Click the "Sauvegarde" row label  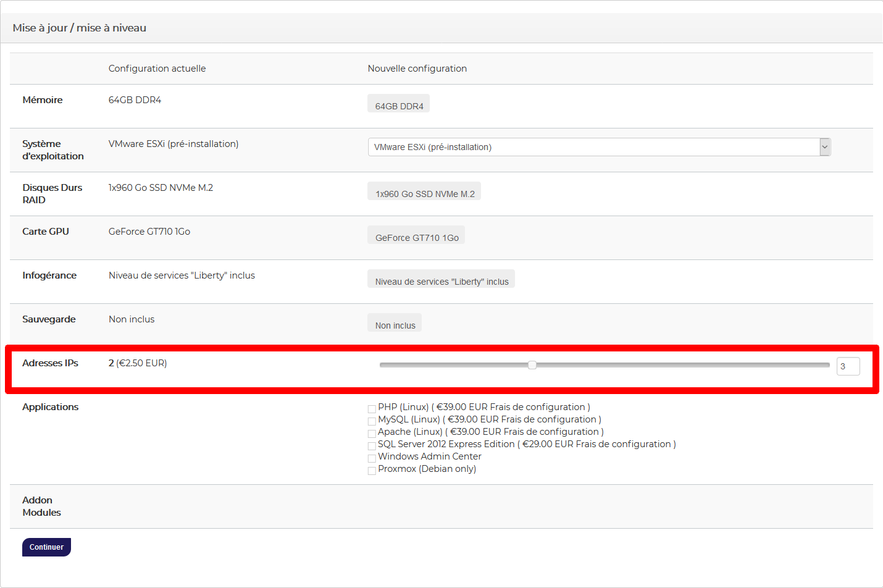point(49,319)
